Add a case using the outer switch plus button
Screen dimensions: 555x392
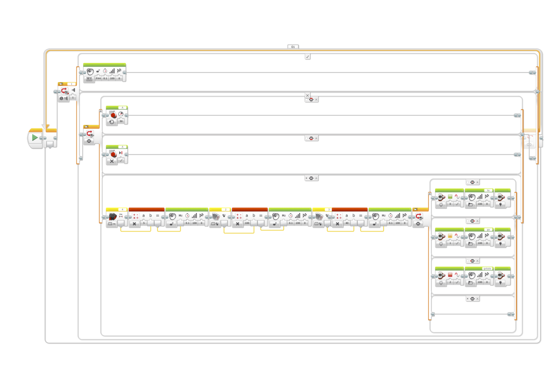tap(101, 111)
